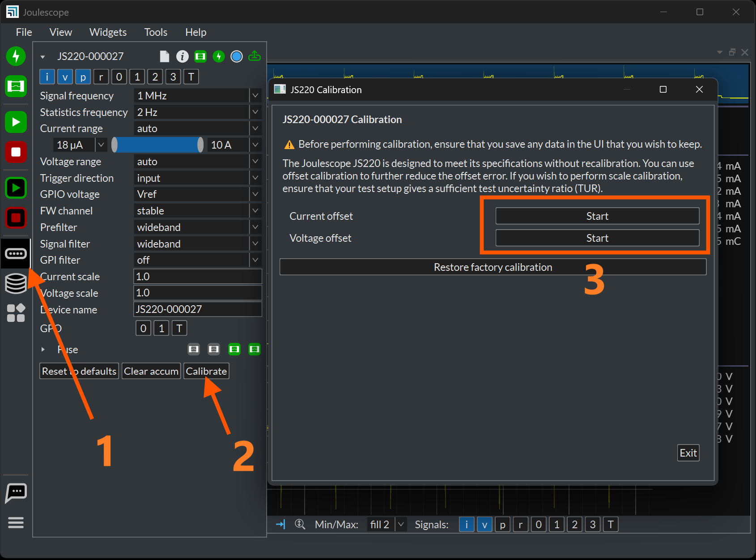
Task: Collapse the JS220-000027 device section
Action: coord(42,57)
